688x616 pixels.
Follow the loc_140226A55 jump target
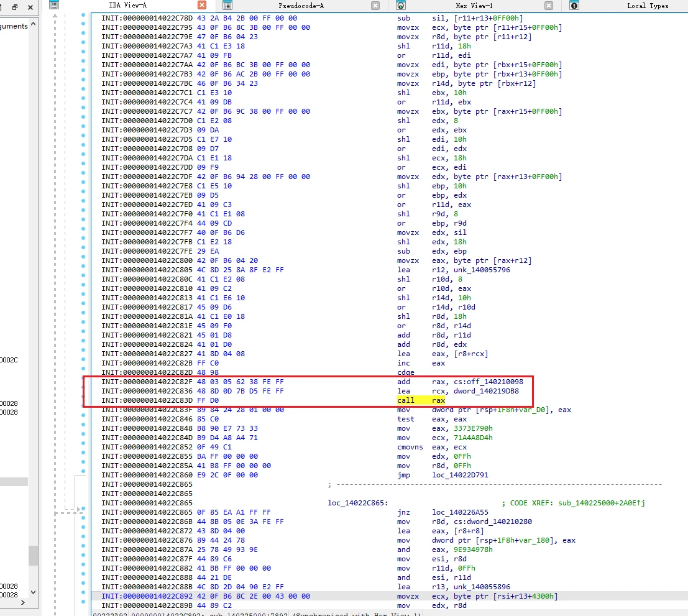click(x=461, y=512)
